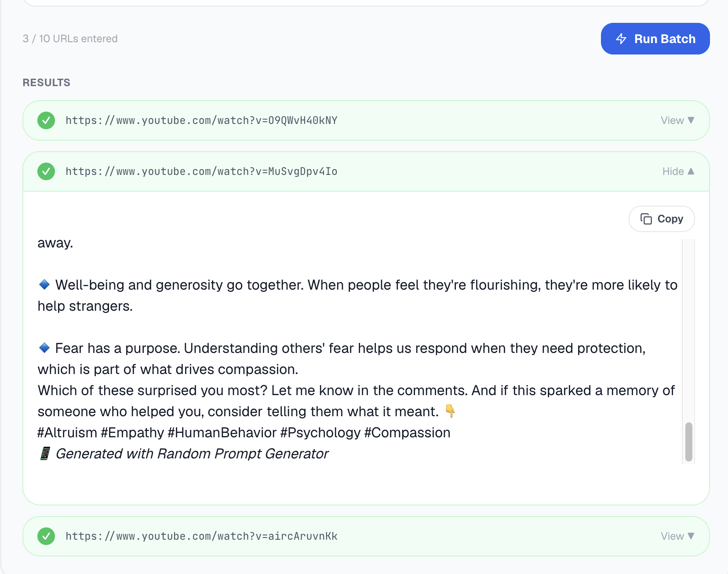
Task: Click the down arrow beside first View label
Action: 691,120
